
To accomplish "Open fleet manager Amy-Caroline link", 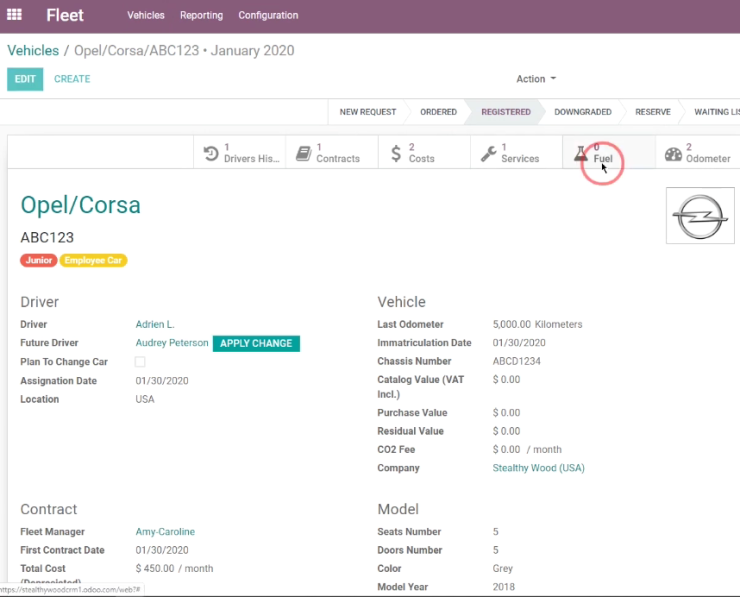I will point(165,531).
